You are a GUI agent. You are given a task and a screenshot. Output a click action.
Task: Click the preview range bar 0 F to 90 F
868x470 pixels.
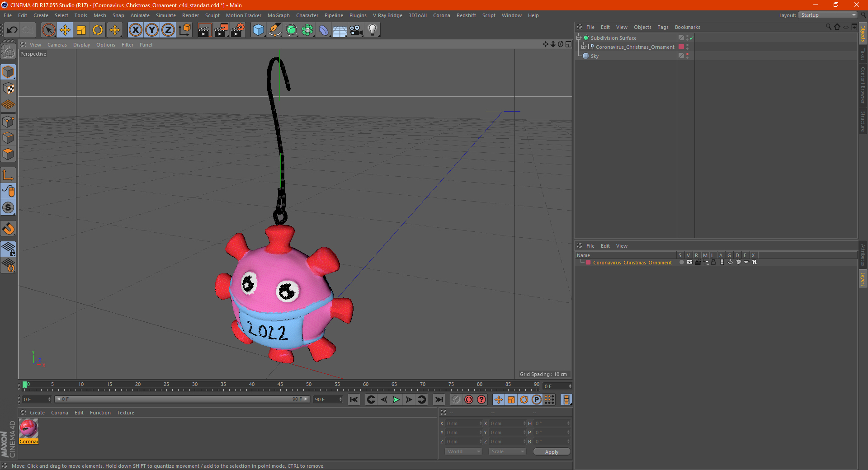(x=182, y=399)
